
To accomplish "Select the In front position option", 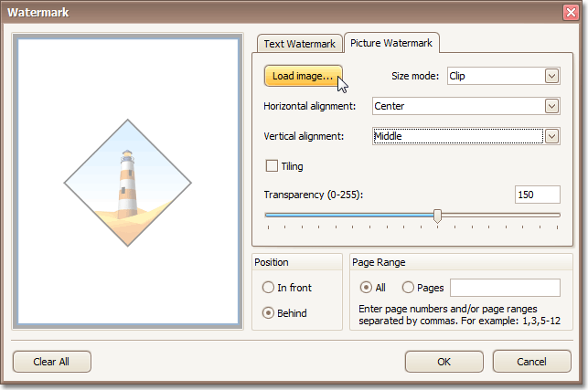I will (x=268, y=288).
